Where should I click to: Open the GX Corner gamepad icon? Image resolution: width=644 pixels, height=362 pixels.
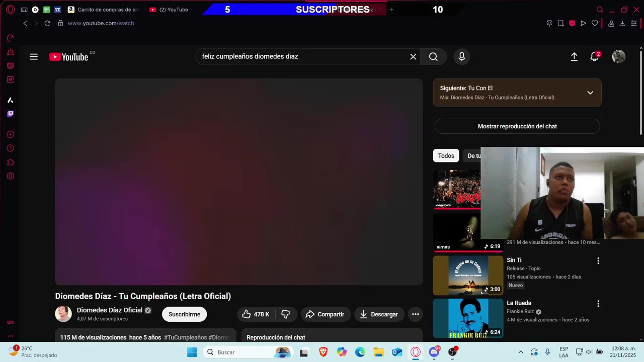pos(24,10)
